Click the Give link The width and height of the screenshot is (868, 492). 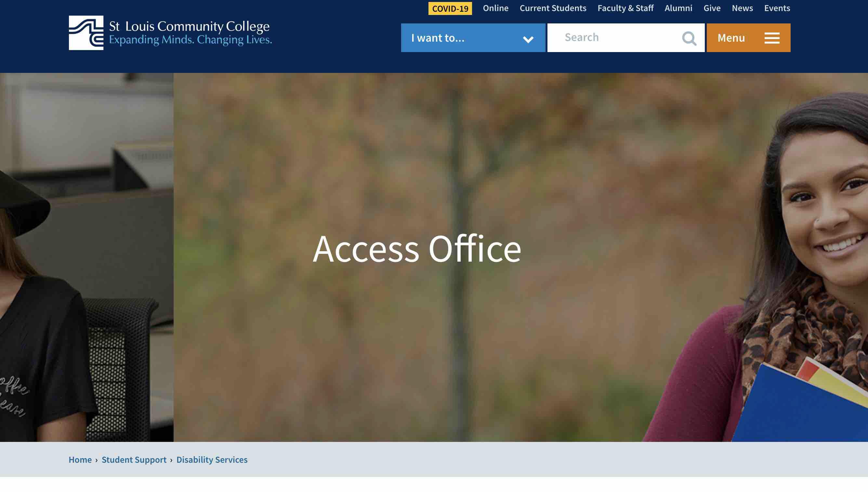(712, 8)
